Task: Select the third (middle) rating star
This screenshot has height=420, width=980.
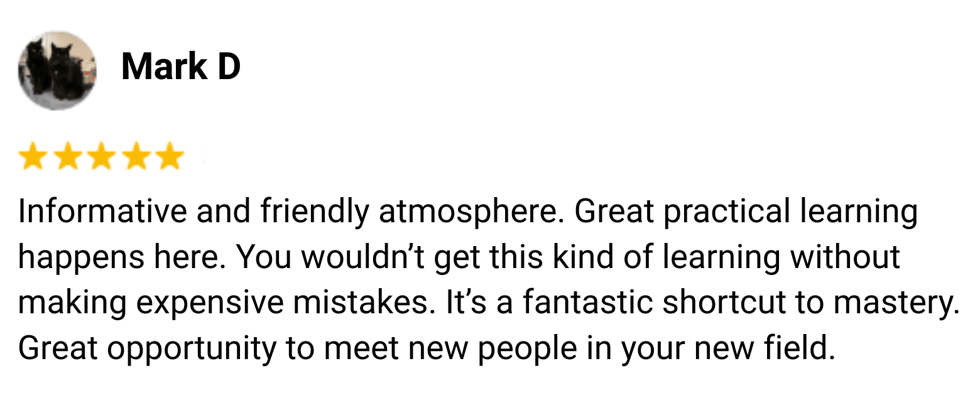Action: pos(101,157)
